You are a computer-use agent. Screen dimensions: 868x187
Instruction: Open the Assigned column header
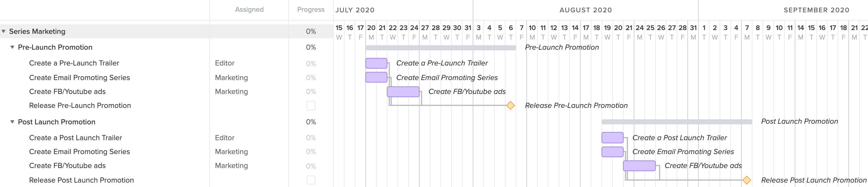249,9
